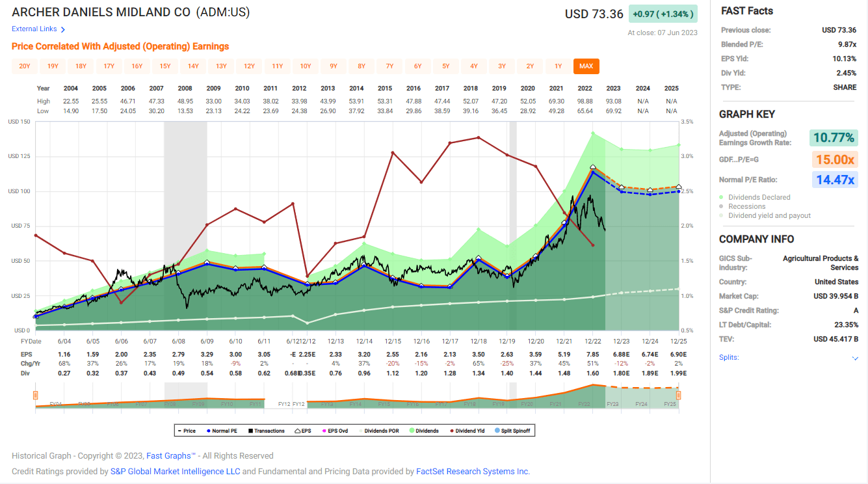The width and height of the screenshot is (868, 484).
Task: Select the 9Y time range
Action: tap(334, 66)
